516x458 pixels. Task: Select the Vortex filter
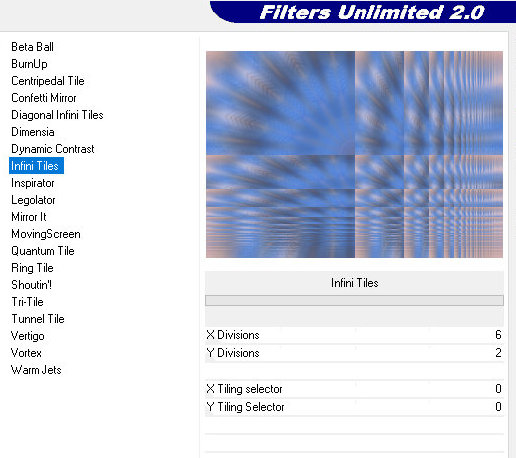click(26, 353)
